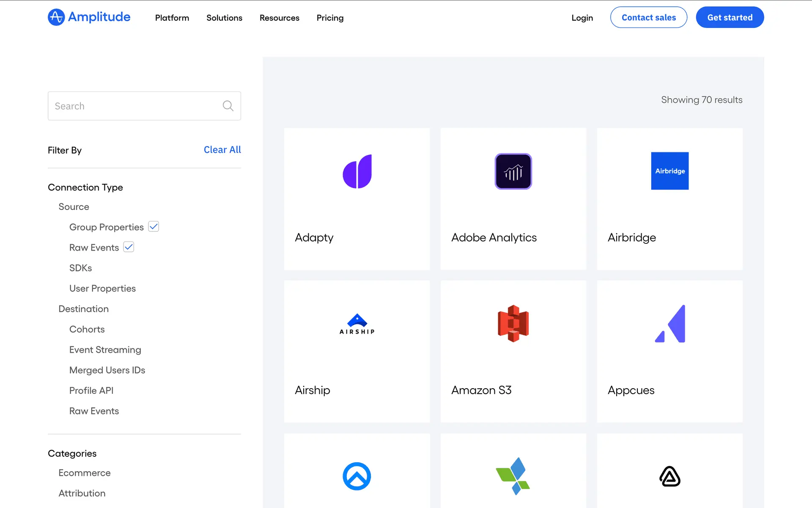Image resolution: width=812 pixels, height=508 pixels.
Task: Click the red Amazon S3 icon
Action: click(513, 323)
